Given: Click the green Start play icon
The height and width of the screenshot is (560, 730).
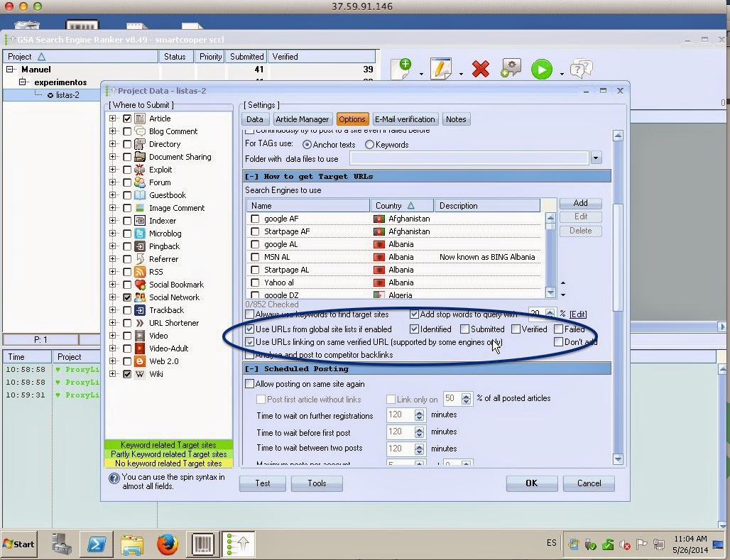Looking at the screenshot, I should click(x=541, y=70).
